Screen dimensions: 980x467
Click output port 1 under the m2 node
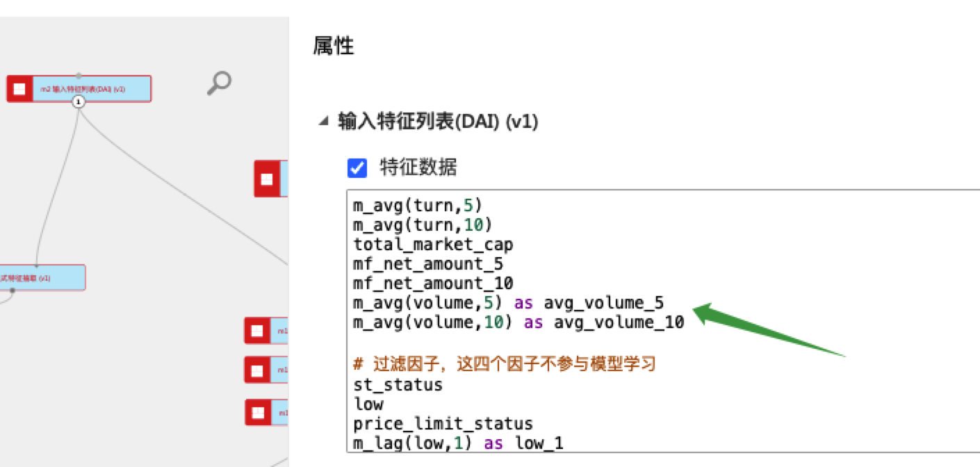click(79, 102)
